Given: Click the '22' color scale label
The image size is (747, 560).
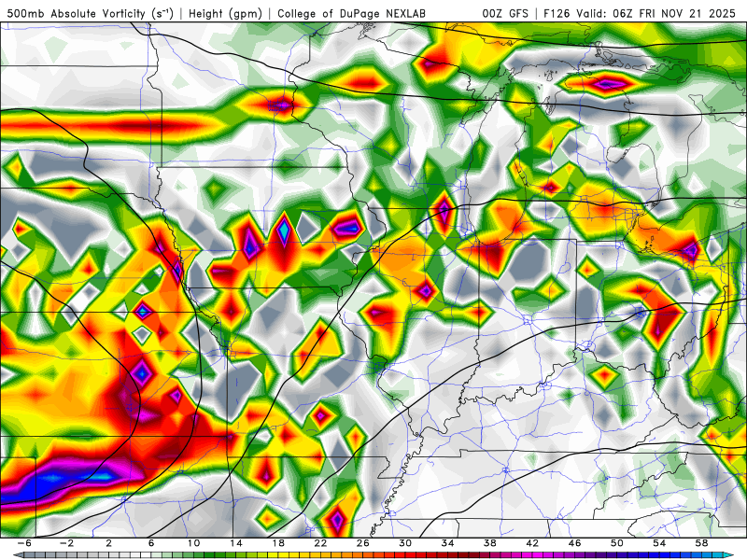Looking at the screenshot, I should coord(320,543).
